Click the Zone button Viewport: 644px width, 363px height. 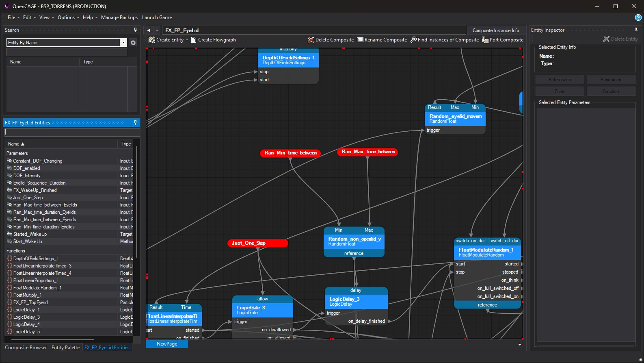pos(560,91)
